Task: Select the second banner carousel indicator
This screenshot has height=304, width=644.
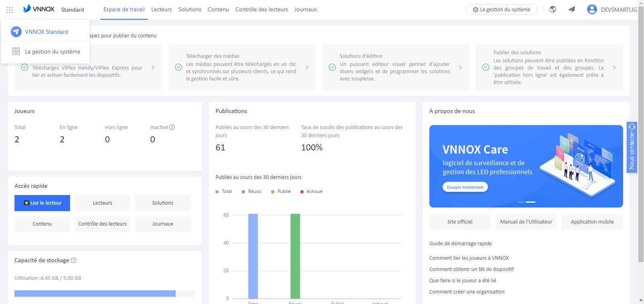Action: click(x=530, y=202)
